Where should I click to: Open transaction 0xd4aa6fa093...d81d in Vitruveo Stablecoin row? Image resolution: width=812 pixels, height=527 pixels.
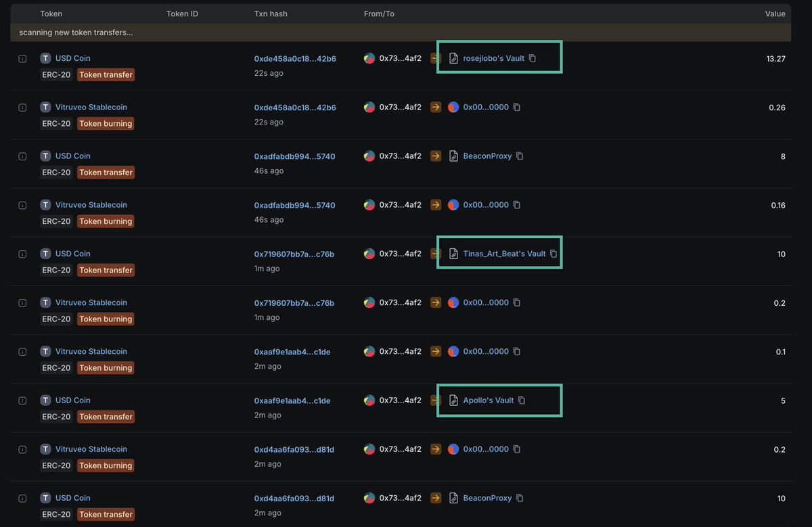click(294, 449)
